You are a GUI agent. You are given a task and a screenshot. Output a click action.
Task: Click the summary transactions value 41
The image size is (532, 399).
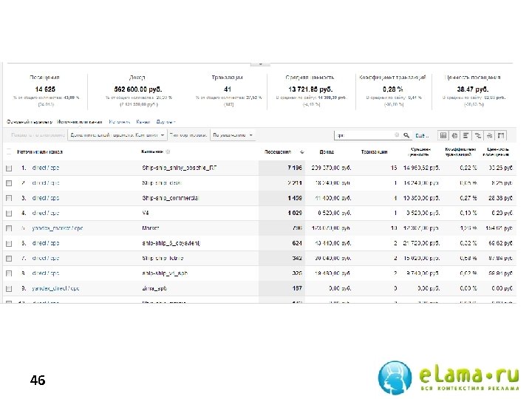tap(228, 89)
